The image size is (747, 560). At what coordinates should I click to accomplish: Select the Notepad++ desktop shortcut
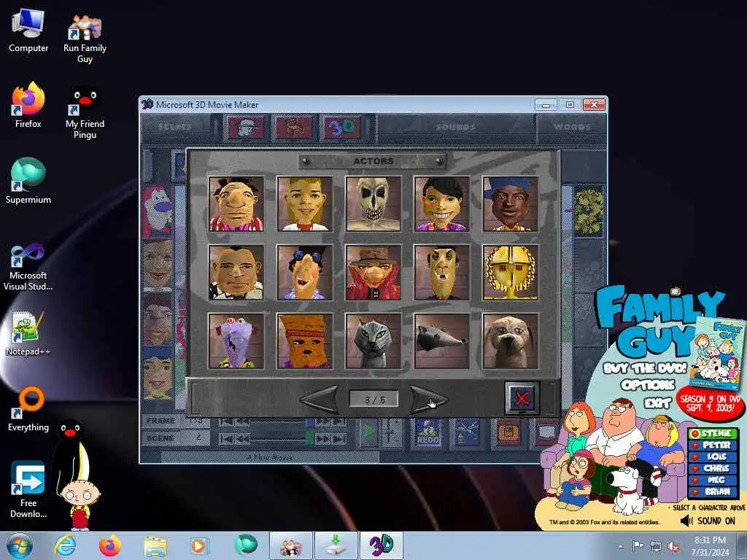click(28, 333)
